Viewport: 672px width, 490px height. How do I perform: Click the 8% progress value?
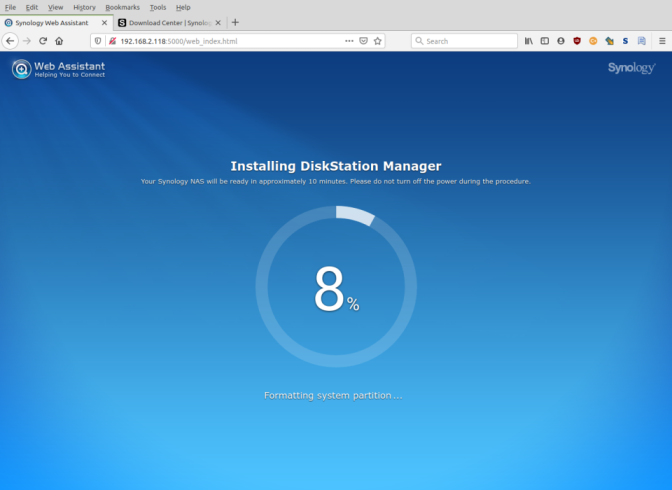(336, 288)
